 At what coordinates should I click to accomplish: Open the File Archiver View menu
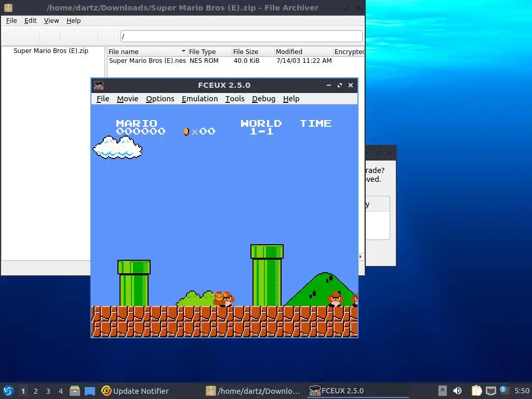tap(51, 21)
